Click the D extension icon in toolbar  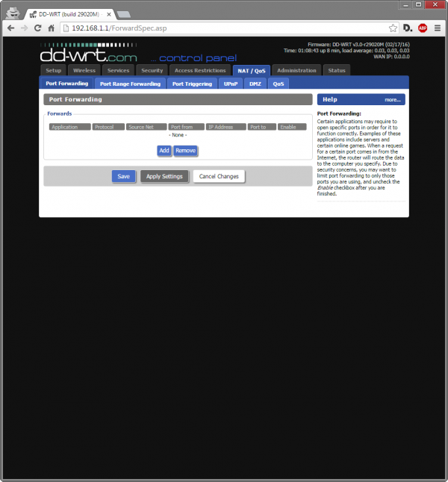pos(408,28)
